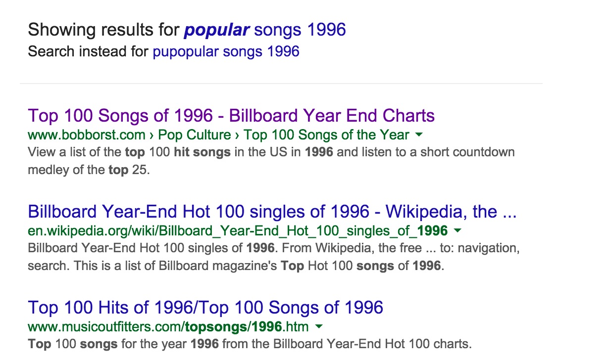Select the "Pop Culture" breadcrumb

(x=195, y=135)
